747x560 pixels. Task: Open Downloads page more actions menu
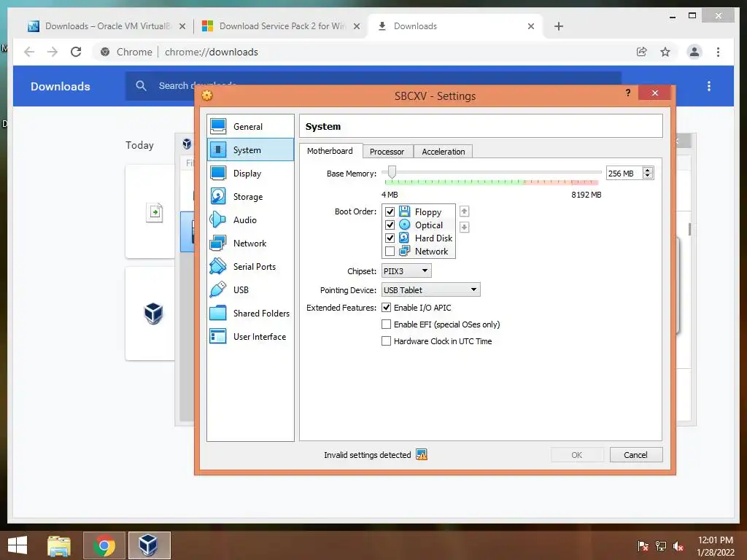[709, 86]
